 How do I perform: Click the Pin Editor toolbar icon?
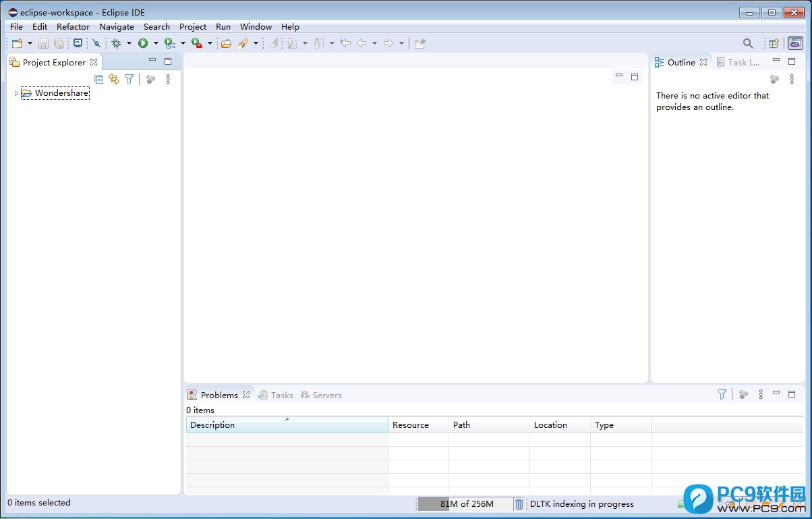420,43
